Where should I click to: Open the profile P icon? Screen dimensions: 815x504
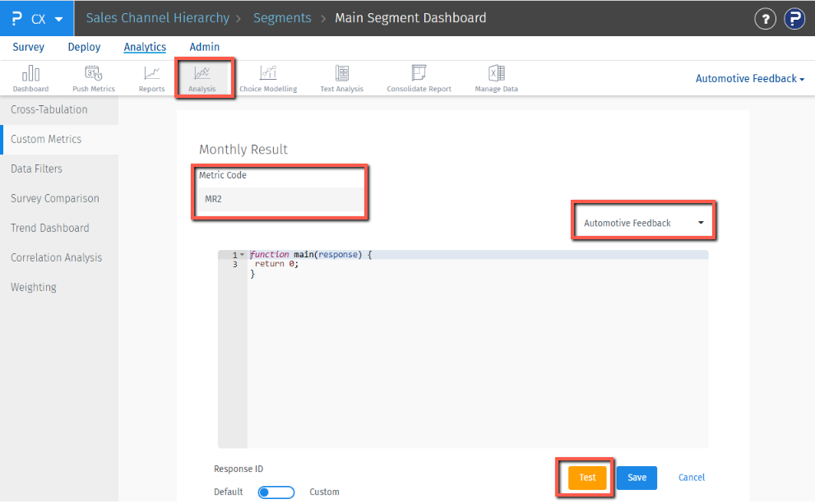794,19
